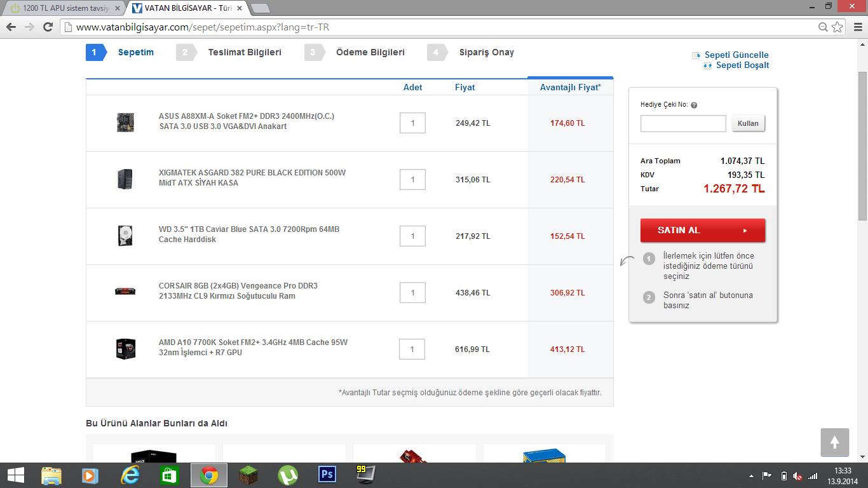This screenshot has height=488, width=868.
Task: Open CORSAIR 8GB Vengeance Pro Ram link
Action: 238,291
